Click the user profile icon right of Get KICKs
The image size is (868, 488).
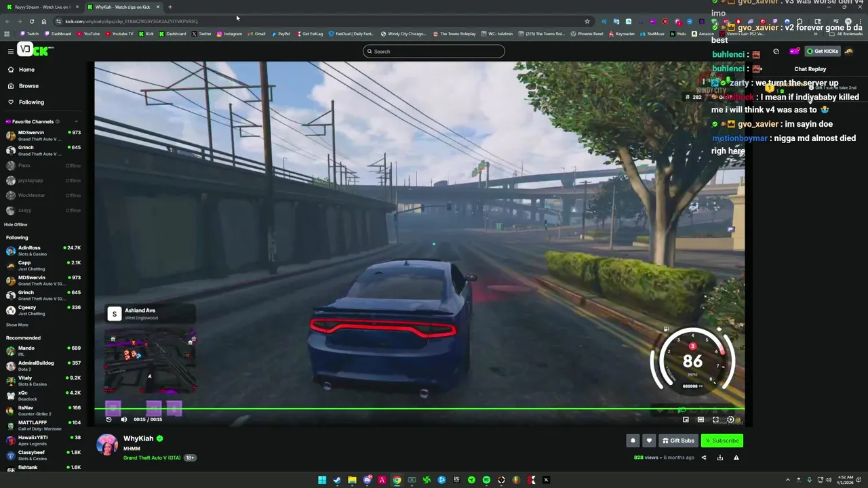pos(849,52)
